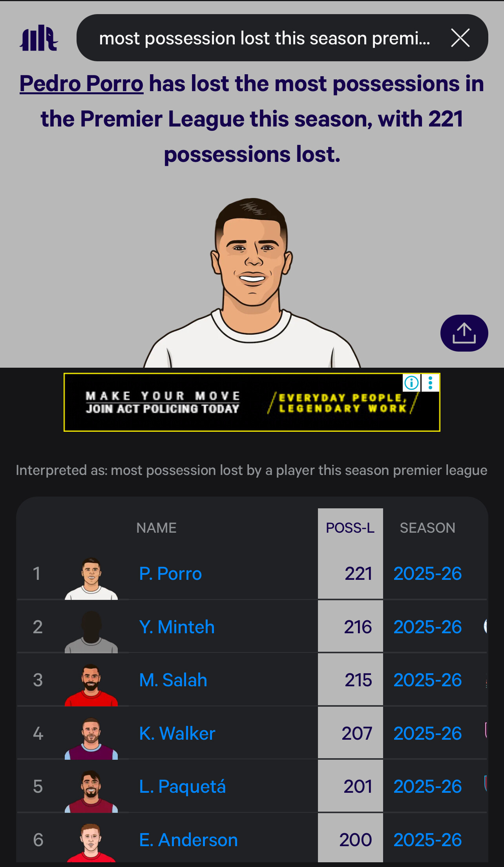Select the NAME column header
Viewport: 504px width, 867px height.
(156, 528)
